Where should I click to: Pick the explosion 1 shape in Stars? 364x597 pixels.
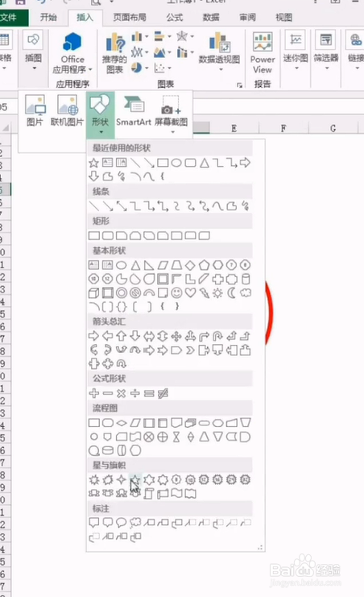click(x=93, y=479)
